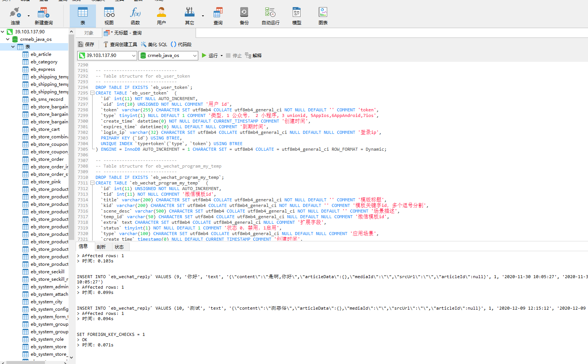Click the 代码段 code snippet button
Viewport: 588px width, 364px height.
tap(181, 44)
